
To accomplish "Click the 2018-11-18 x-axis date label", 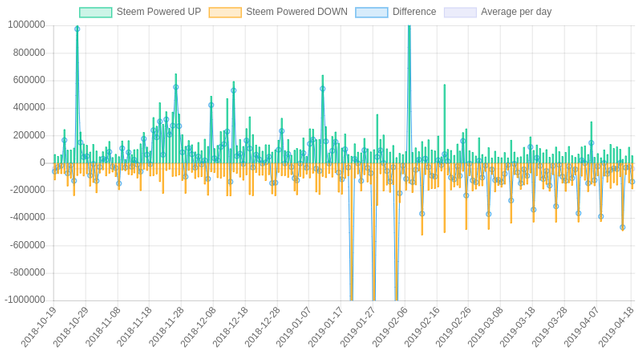I will [x=134, y=327].
